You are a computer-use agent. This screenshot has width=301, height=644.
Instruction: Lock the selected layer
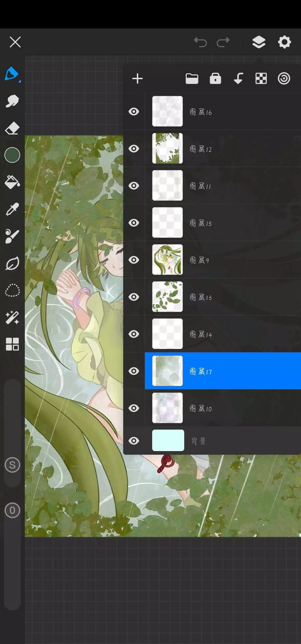click(x=215, y=79)
